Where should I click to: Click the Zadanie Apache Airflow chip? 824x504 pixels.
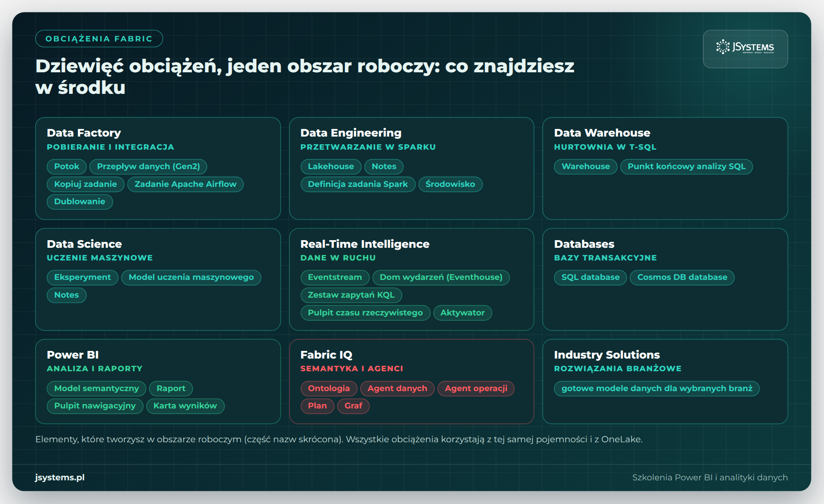coord(185,184)
